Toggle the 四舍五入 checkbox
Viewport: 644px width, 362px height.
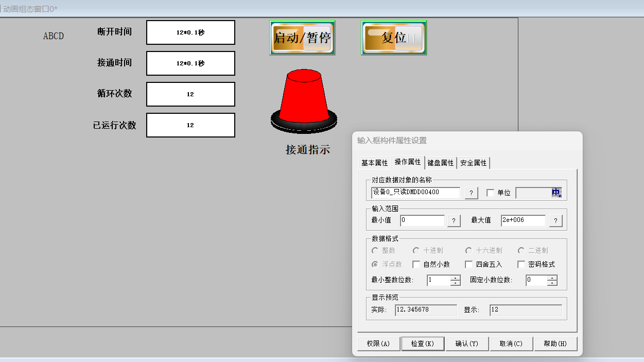pos(468,265)
